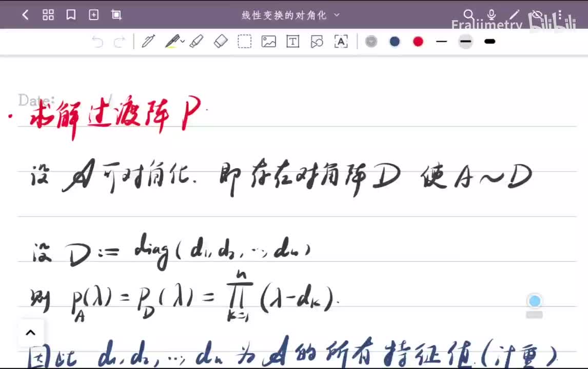Pick the dark blue color swatch
Screen dimensions: 588x369
395,41
